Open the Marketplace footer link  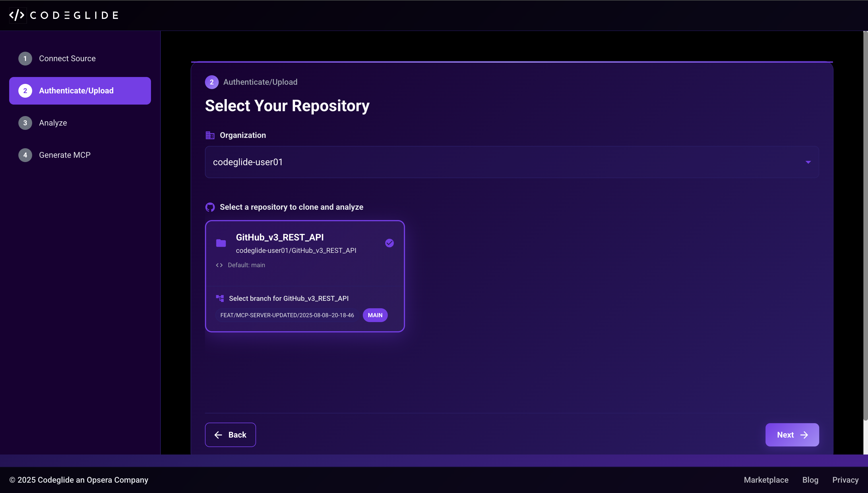[x=766, y=480]
